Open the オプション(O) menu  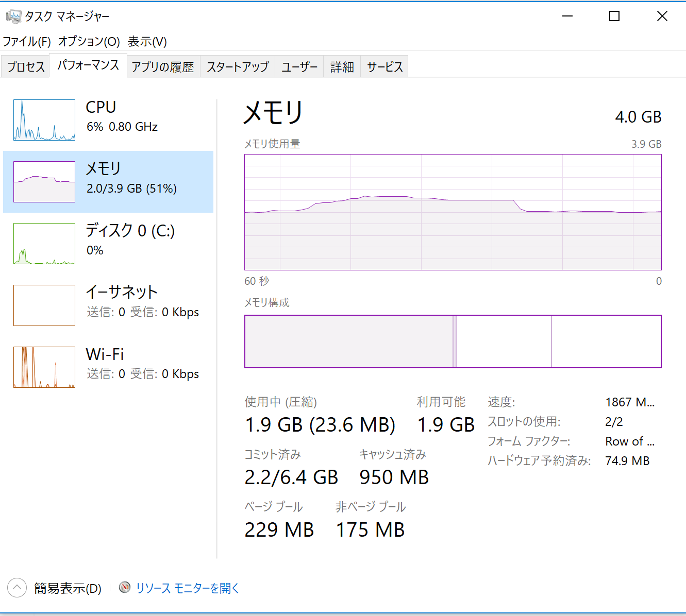pyautogui.click(x=89, y=42)
